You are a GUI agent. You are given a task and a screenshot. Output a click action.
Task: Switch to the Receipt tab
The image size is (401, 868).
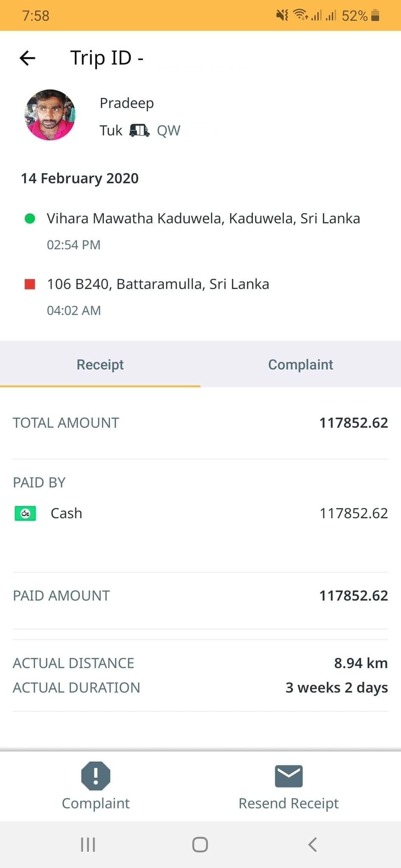[x=100, y=364]
